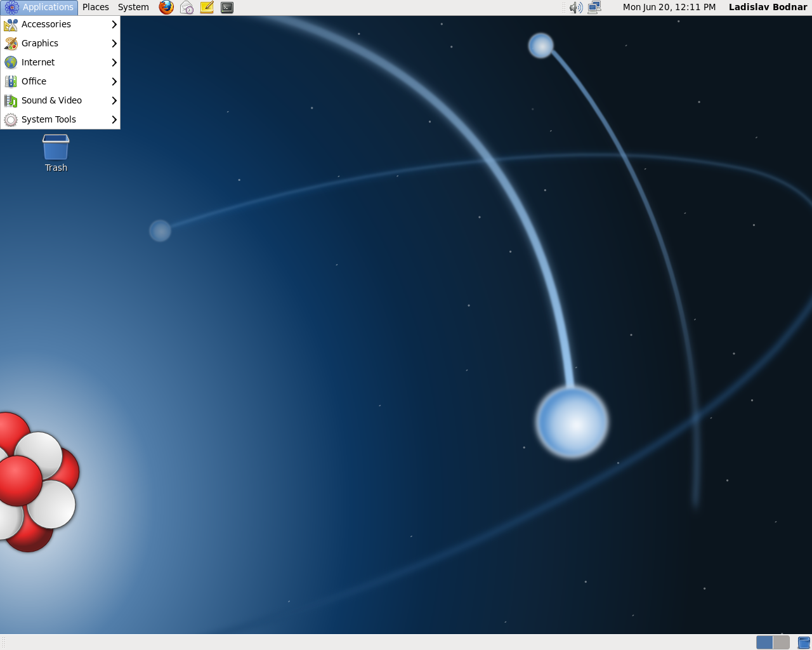Launch Firefox from the top panel
The width and height of the screenshot is (812, 650).
(x=166, y=7)
